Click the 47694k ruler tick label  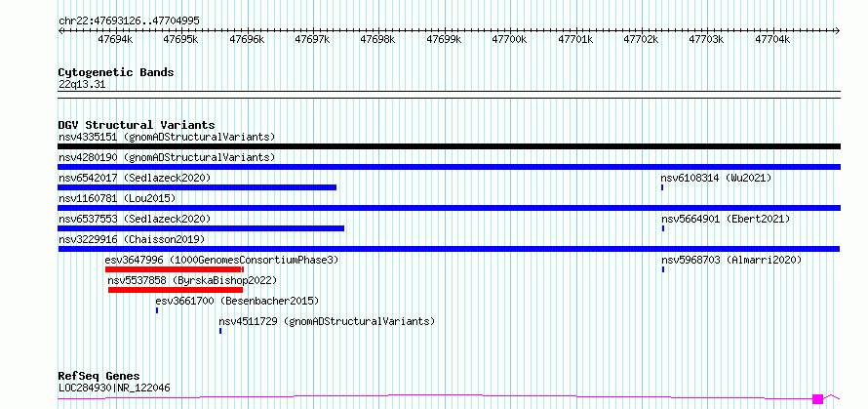(115, 40)
